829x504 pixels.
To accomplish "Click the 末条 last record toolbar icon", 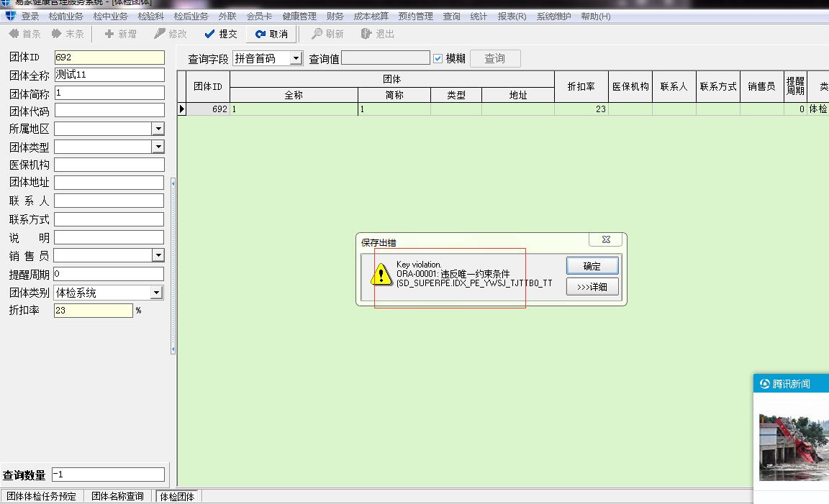I will pyautogui.click(x=57, y=34).
